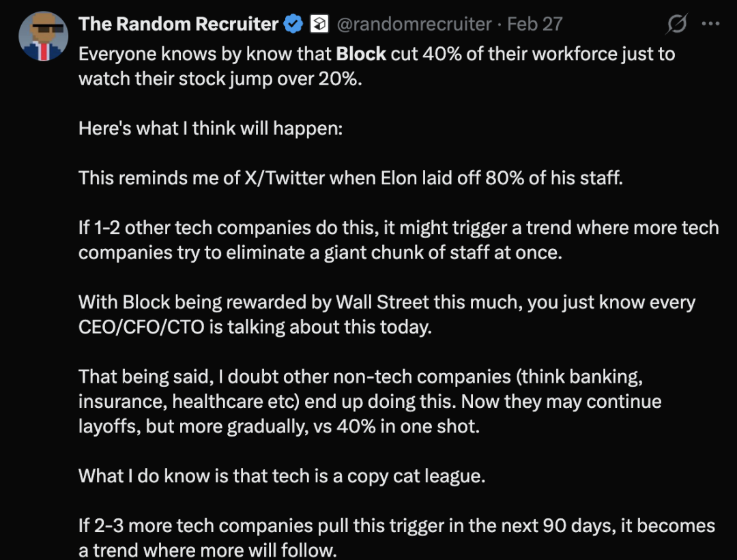Image resolution: width=737 pixels, height=560 pixels.
Task: Click the pixel-art profile avatar
Action: [x=41, y=35]
